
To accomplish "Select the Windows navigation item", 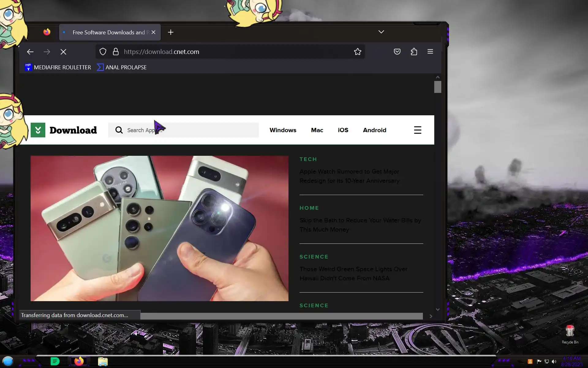I will click(x=283, y=130).
